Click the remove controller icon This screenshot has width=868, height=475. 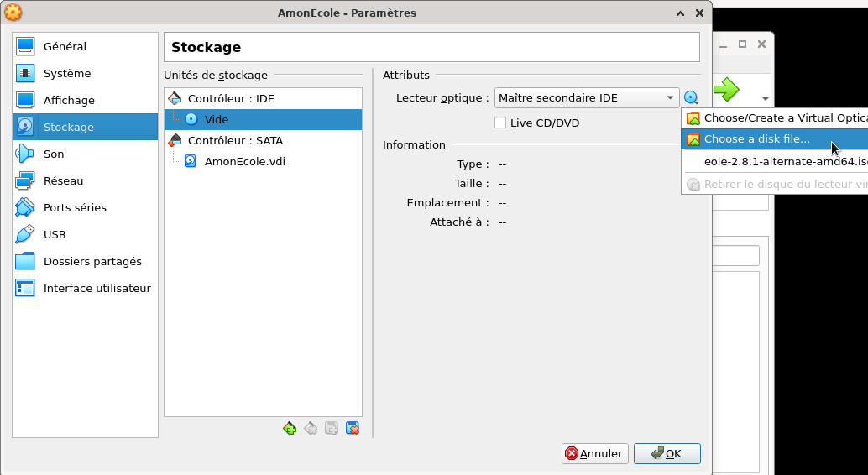pyautogui.click(x=311, y=428)
